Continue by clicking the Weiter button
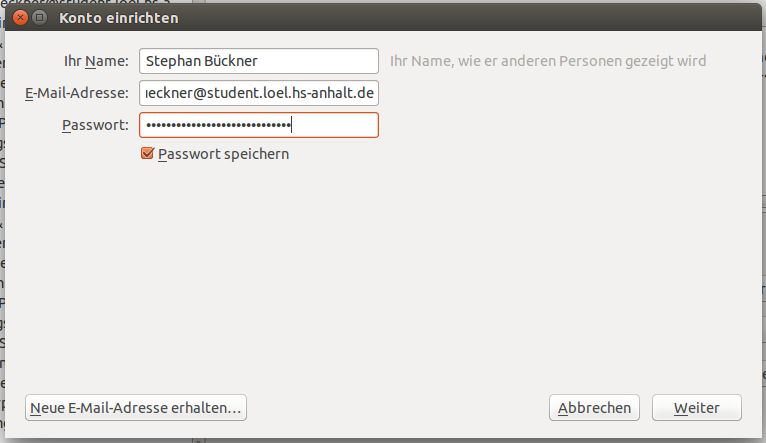766x443 pixels. coord(696,408)
